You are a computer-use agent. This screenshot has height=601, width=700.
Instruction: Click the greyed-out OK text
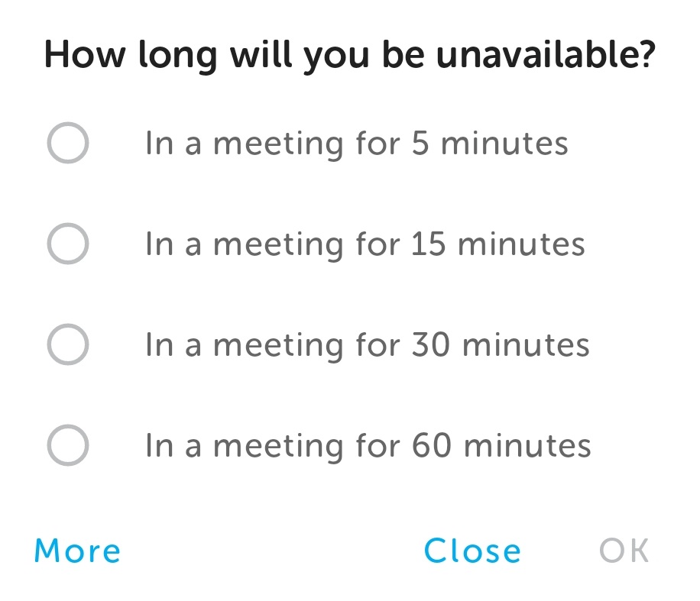point(624,551)
